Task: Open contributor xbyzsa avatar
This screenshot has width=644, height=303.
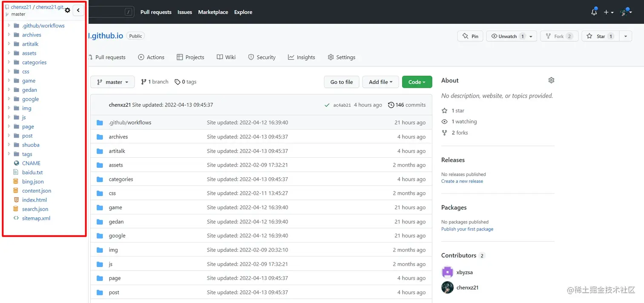Action: [x=447, y=272]
